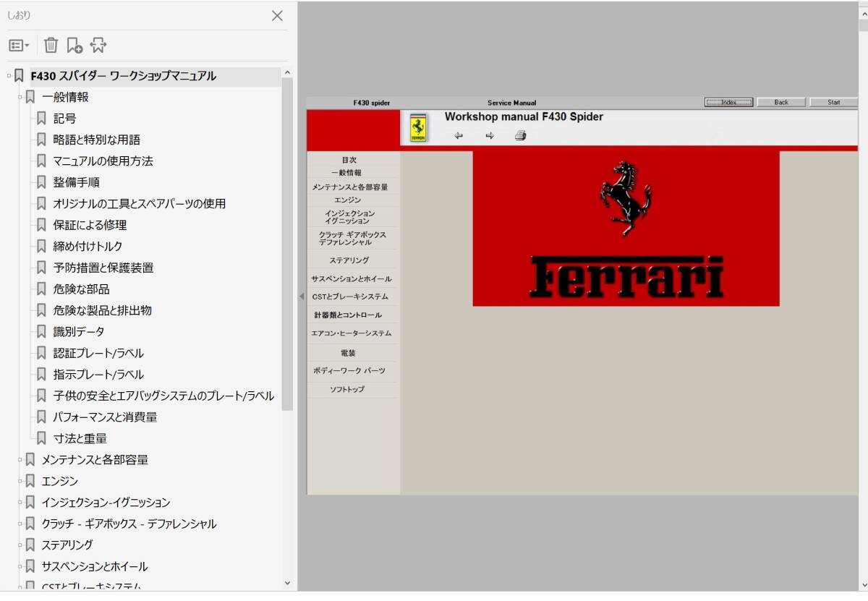Click the find current bookmark icon

click(x=98, y=46)
